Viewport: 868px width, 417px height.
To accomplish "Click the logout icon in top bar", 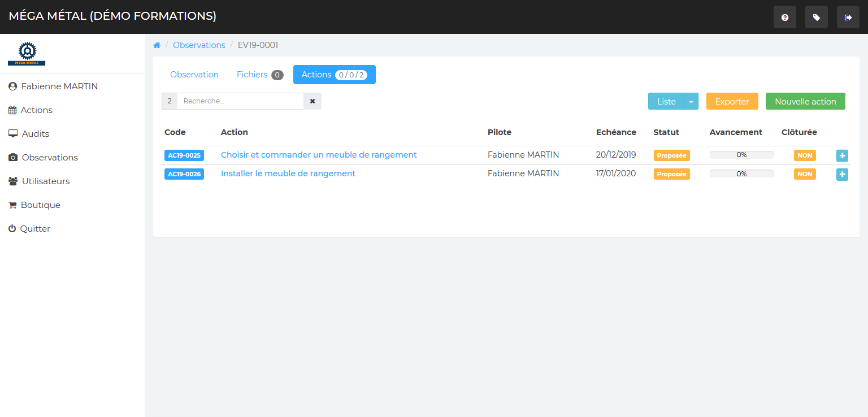I will click(848, 18).
